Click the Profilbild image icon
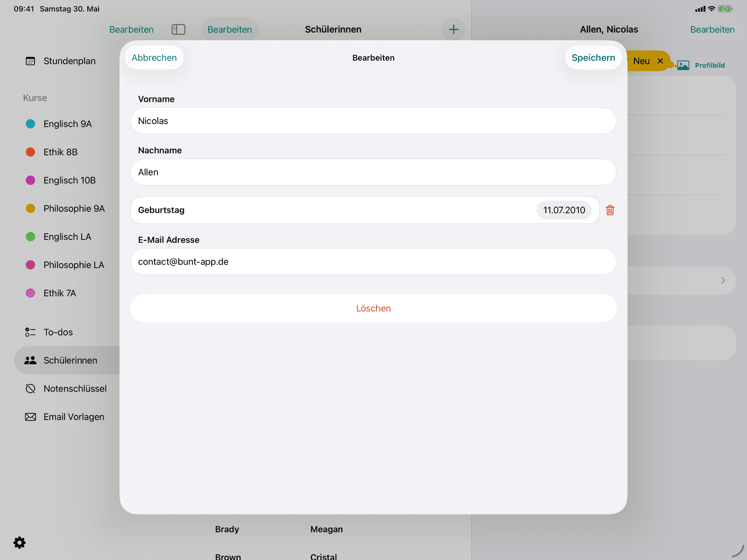Image resolution: width=747 pixels, height=560 pixels. tap(683, 65)
